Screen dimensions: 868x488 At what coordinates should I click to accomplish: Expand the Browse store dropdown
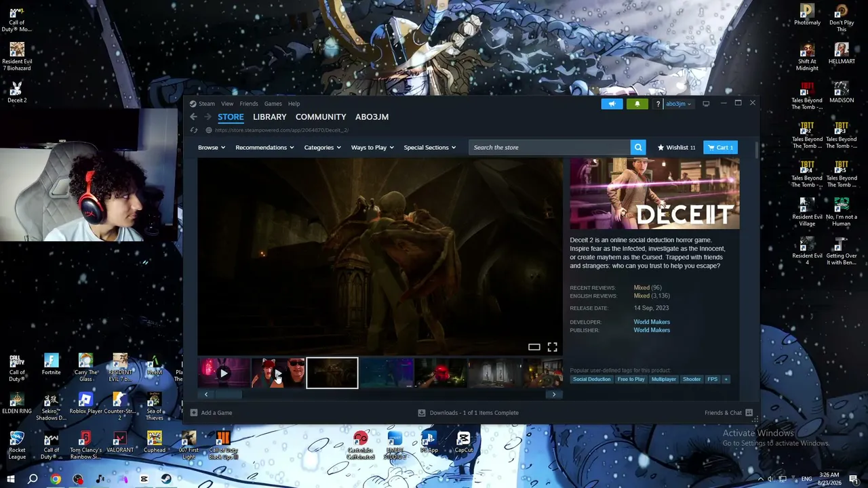[212, 147]
